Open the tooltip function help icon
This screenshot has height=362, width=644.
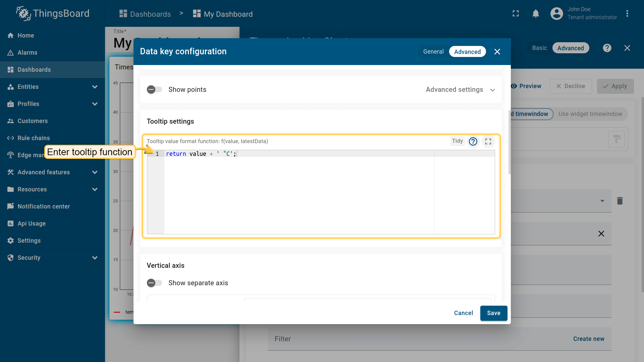click(473, 141)
